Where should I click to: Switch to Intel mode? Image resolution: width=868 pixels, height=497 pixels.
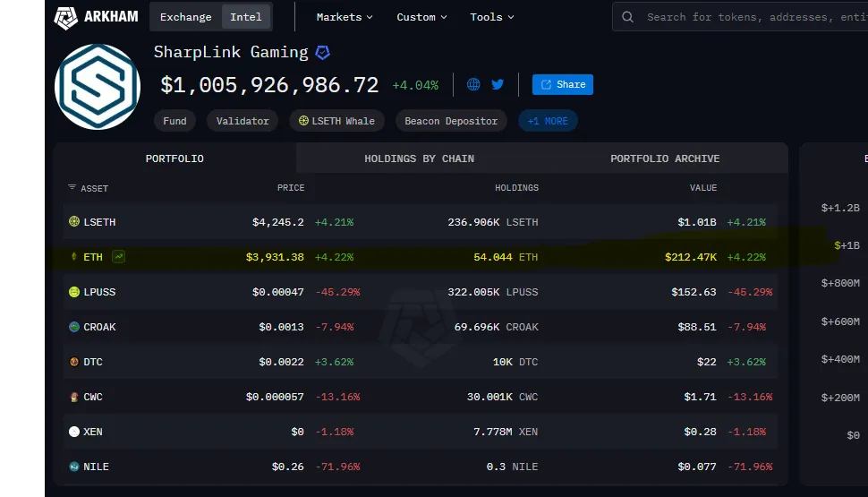246,17
